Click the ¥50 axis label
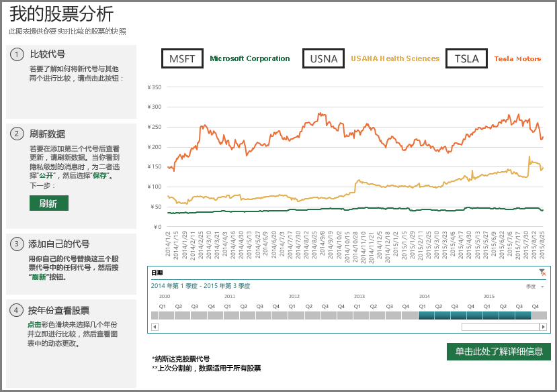The image size is (557, 392). pos(156,207)
